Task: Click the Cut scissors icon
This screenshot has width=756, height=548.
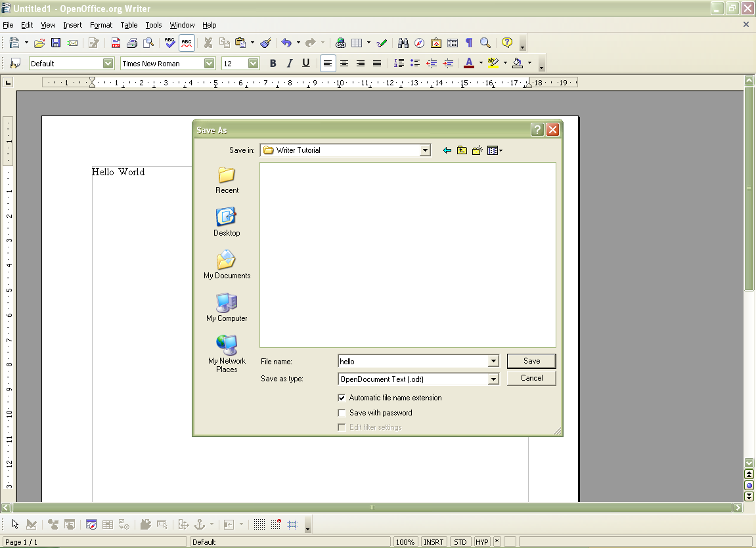Action: [x=208, y=43]
